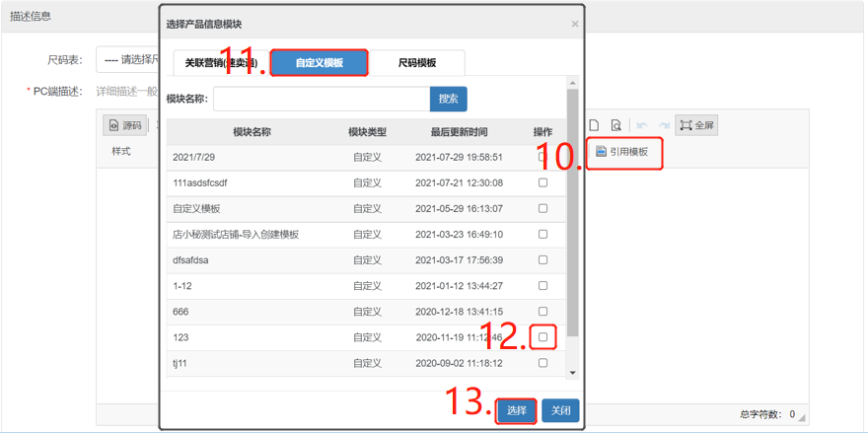Click the preview magnifier document icon
This screenshot has height=433, width=868.
point(615,125)
